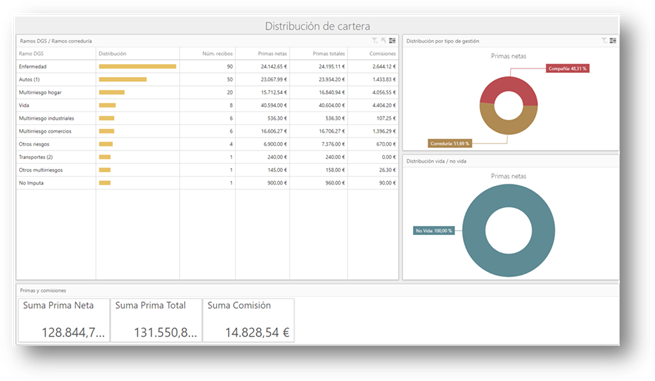Viewport: 655px width, 381px height.
Task: Select the Multirriesgo hogar row
Action: pyautogui.click(x=207, y=92)
